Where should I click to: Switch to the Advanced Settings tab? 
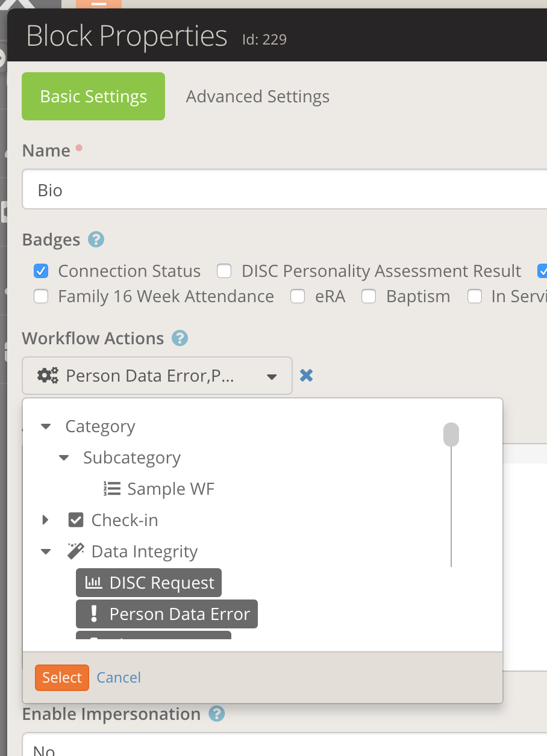click(257, 96)
